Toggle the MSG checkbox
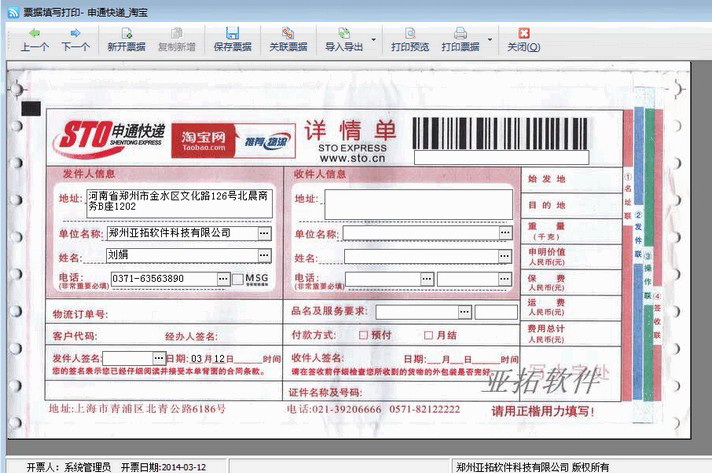Viewport: 712px width, 473px height. coord(238,279)
